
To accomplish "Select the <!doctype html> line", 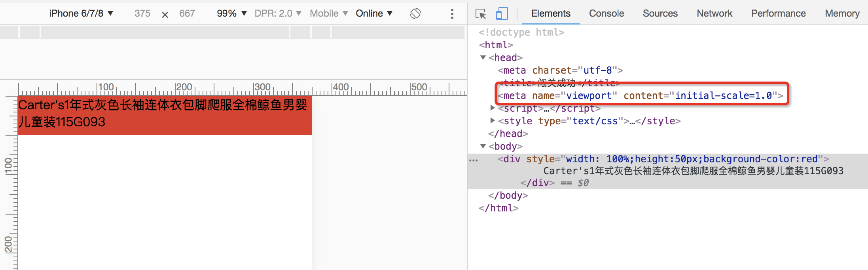I will click(x=521, y=32).
